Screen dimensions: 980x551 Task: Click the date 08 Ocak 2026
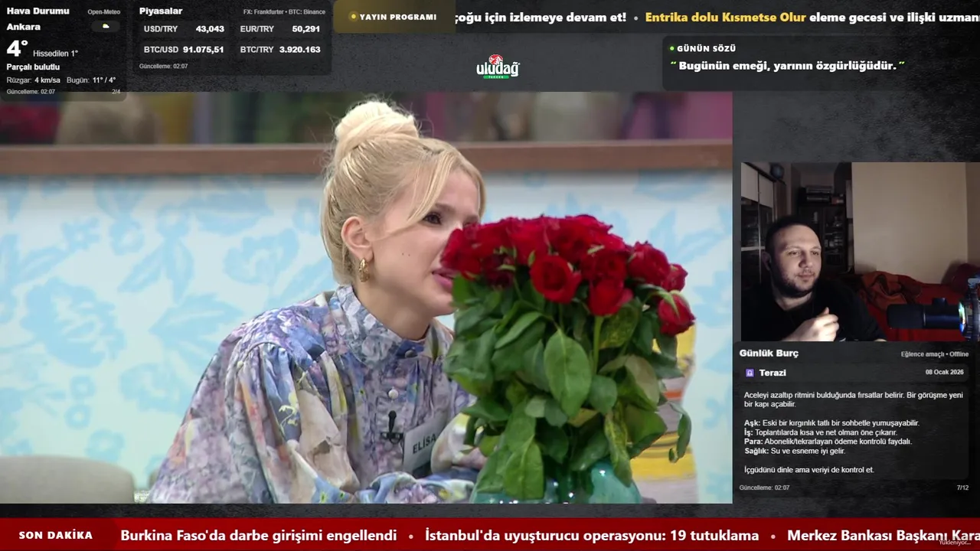coord(944,372)
